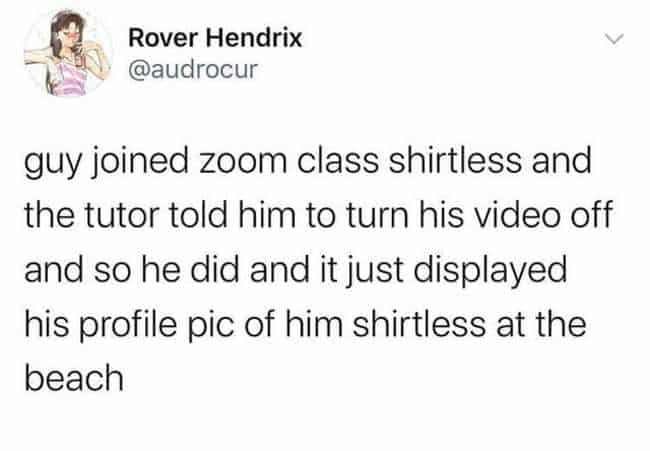650x451 pixels.
Task: Click the word 'turn' in the tweet
Action: tap(377, 216)
